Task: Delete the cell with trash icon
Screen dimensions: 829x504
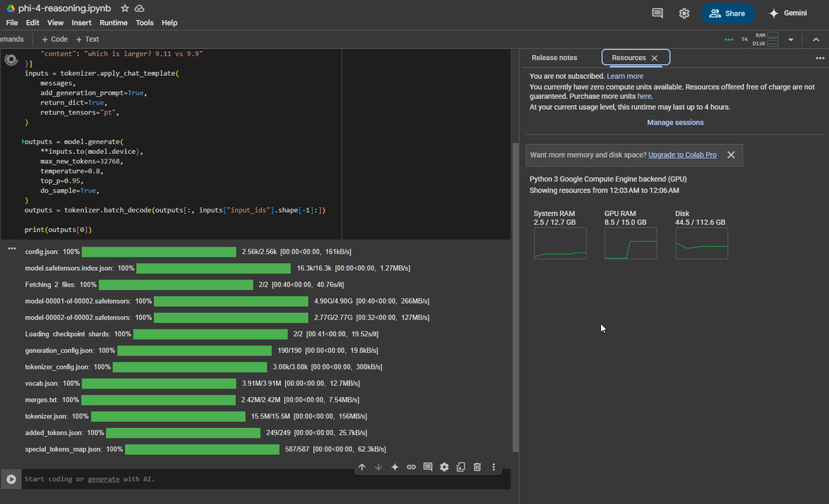Action: (477, 467)
